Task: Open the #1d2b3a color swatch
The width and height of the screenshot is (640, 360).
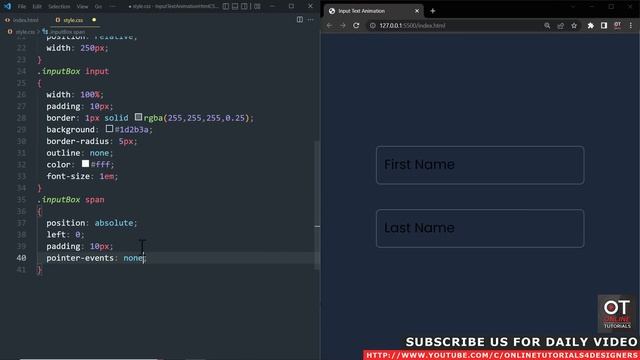Action: click(109, 129)
